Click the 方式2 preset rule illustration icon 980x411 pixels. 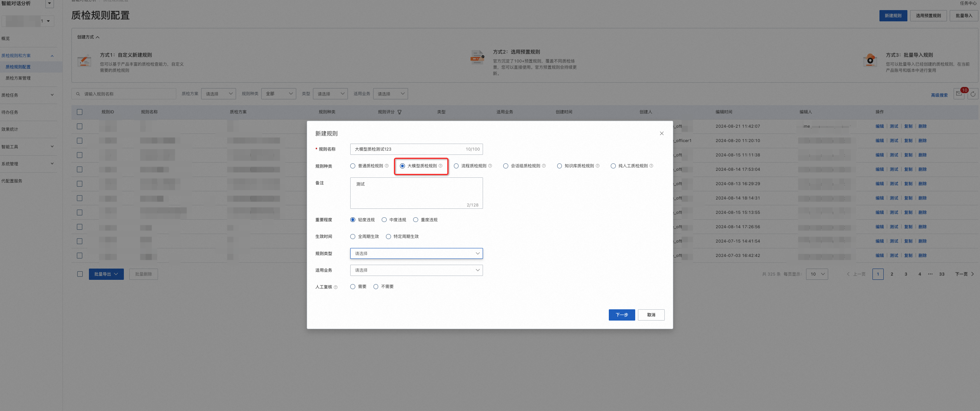(477, 58)
